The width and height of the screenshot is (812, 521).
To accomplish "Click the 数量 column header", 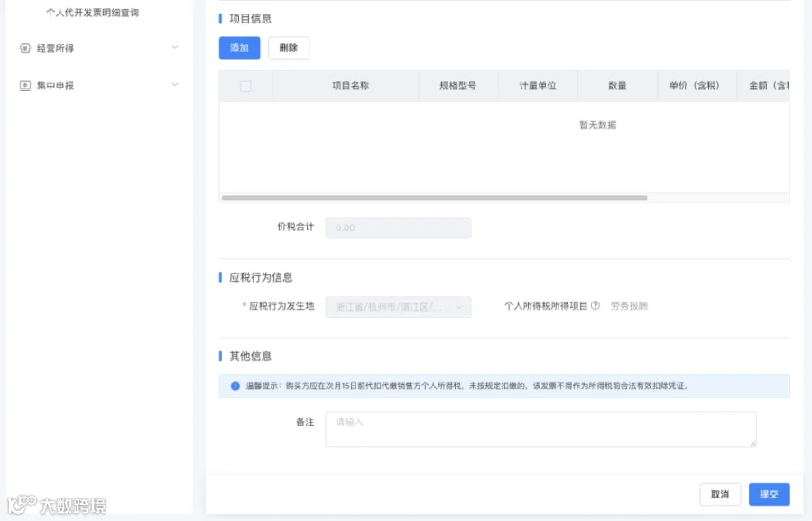I will (617, 86).
